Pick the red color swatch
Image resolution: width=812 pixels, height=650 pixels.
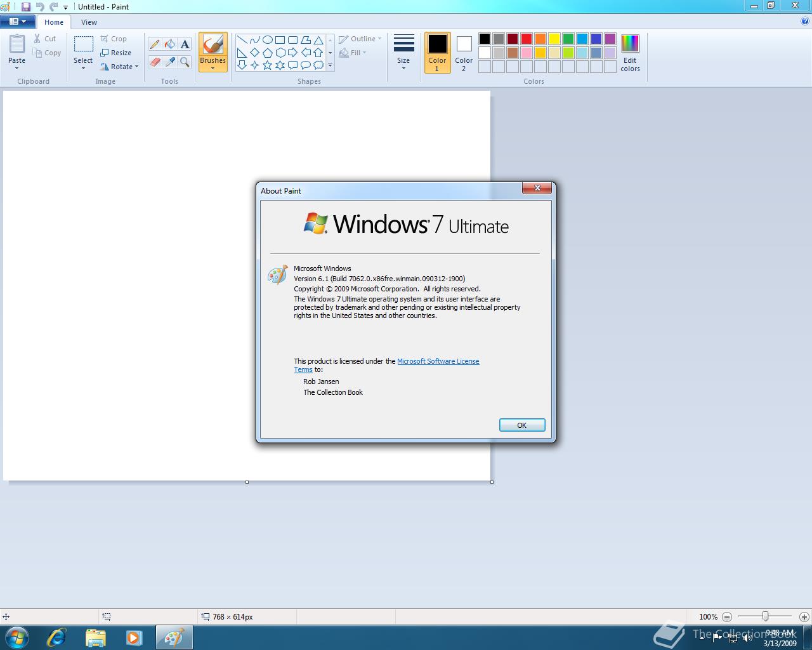pos(526,39)
